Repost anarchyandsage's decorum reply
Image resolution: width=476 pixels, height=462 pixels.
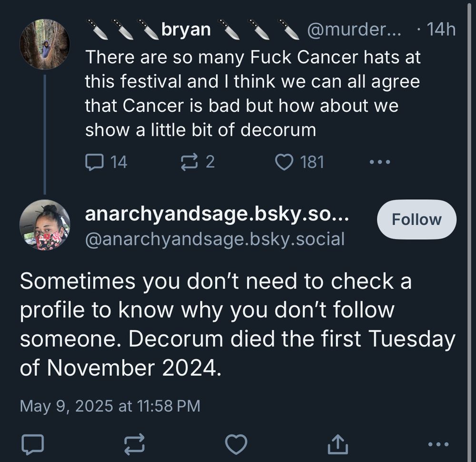pyautogui.click(x=135, y=444)
